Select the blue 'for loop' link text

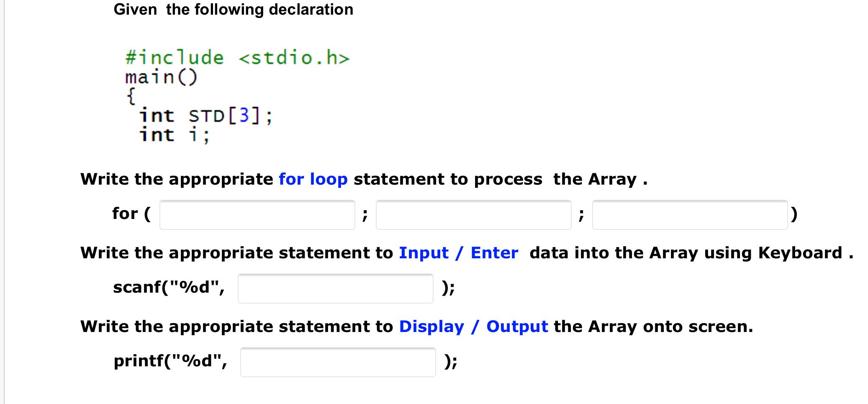312,179
